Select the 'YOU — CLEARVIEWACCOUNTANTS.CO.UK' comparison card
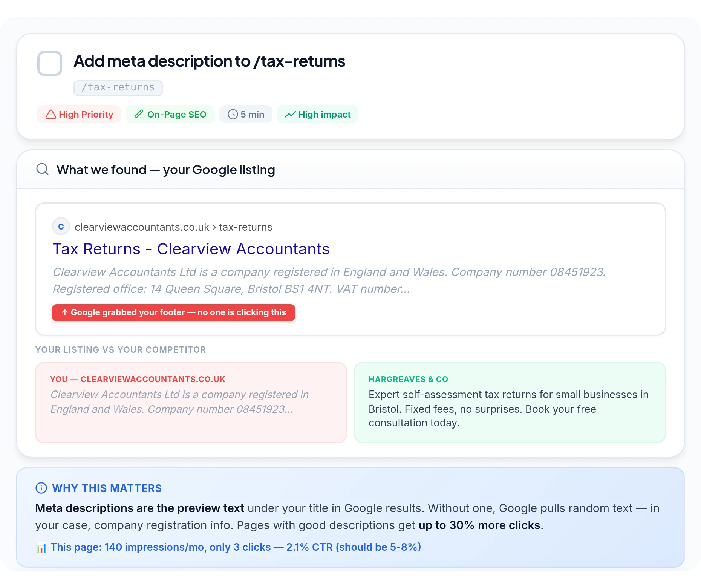Viewport: 701px width, 588px height. click(191, 403)
